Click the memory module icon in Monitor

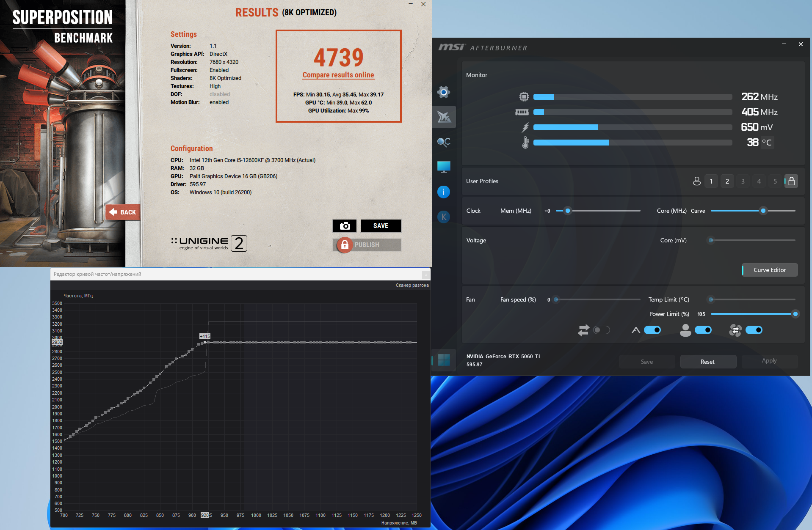pos(522,112)
